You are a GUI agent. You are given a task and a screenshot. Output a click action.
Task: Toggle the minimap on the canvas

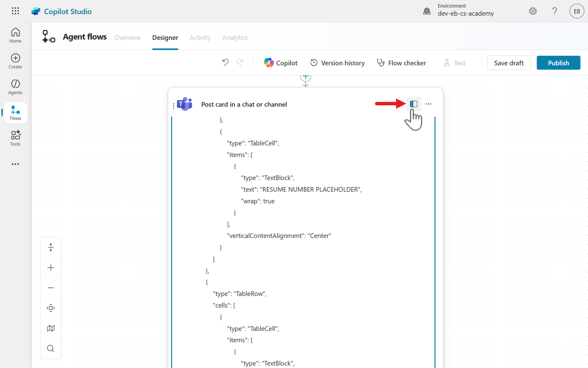(x=51, y=328)
